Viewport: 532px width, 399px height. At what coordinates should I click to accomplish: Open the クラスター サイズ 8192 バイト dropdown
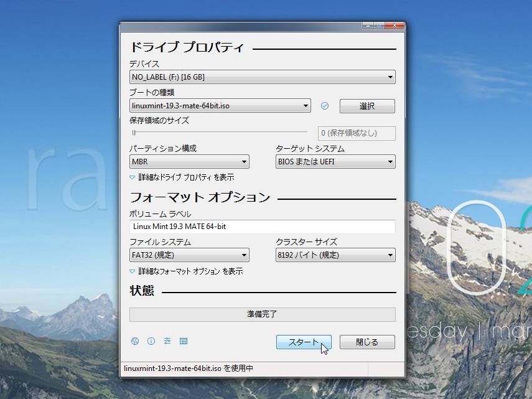coord(335,255)
